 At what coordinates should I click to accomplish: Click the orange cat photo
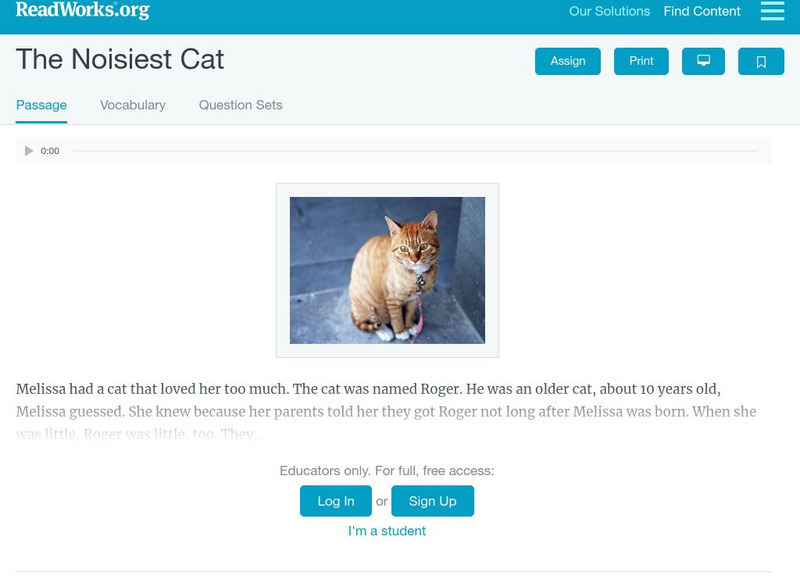387,270
